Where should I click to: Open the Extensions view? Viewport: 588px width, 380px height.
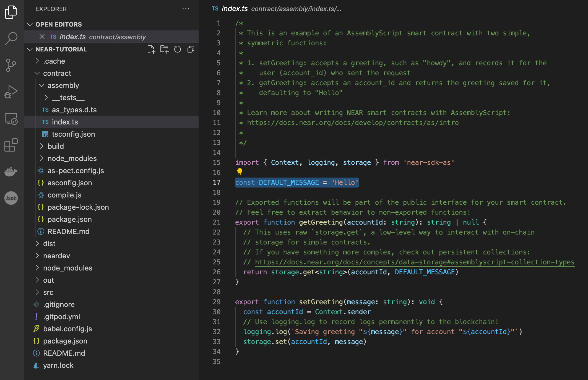11,145
